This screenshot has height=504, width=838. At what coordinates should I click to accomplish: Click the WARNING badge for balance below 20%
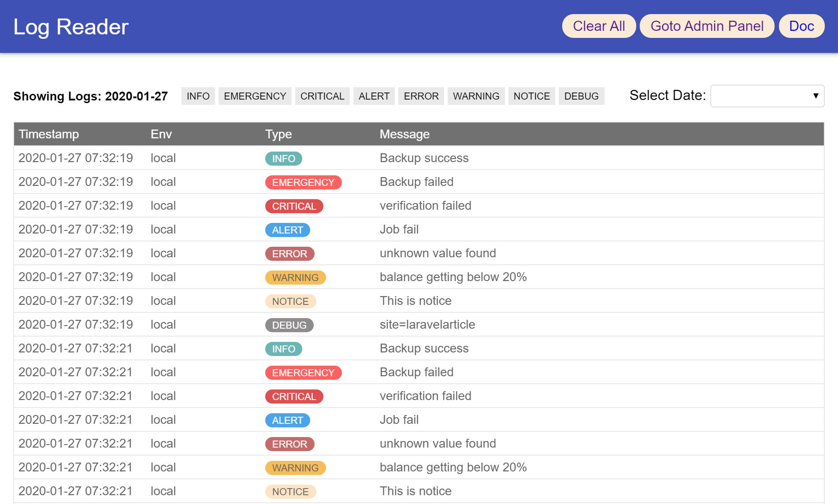295,277
